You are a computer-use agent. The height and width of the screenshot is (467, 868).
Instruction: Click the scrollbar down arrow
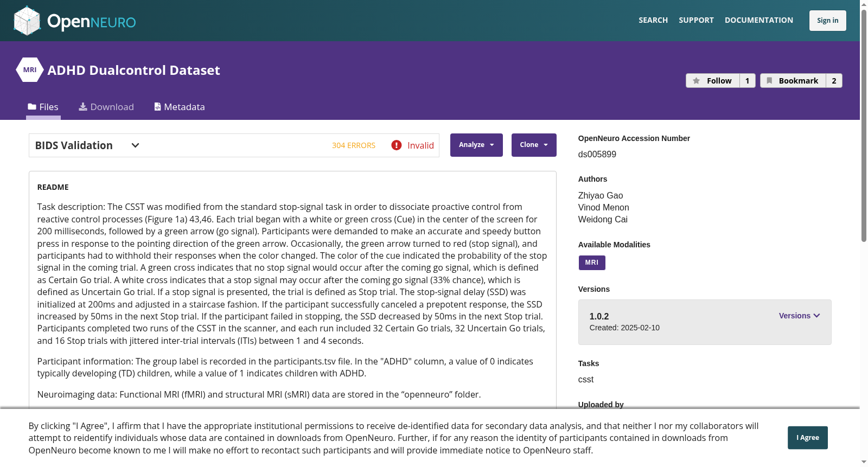(864, 463)
